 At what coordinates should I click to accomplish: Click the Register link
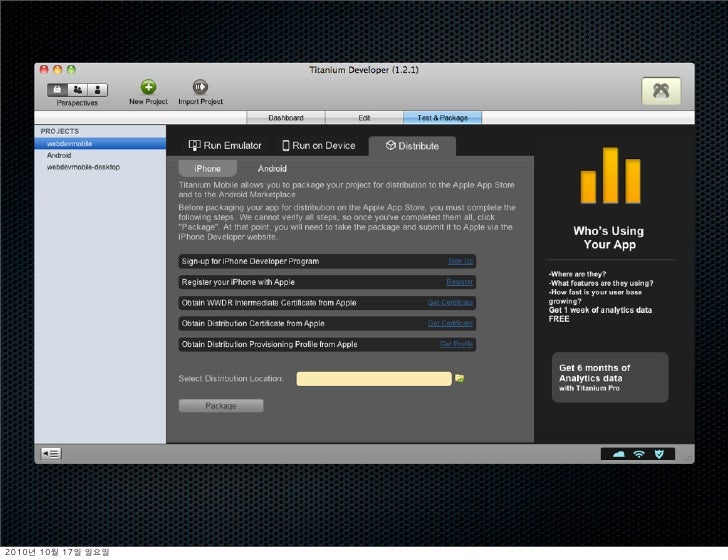coord(459,282)
